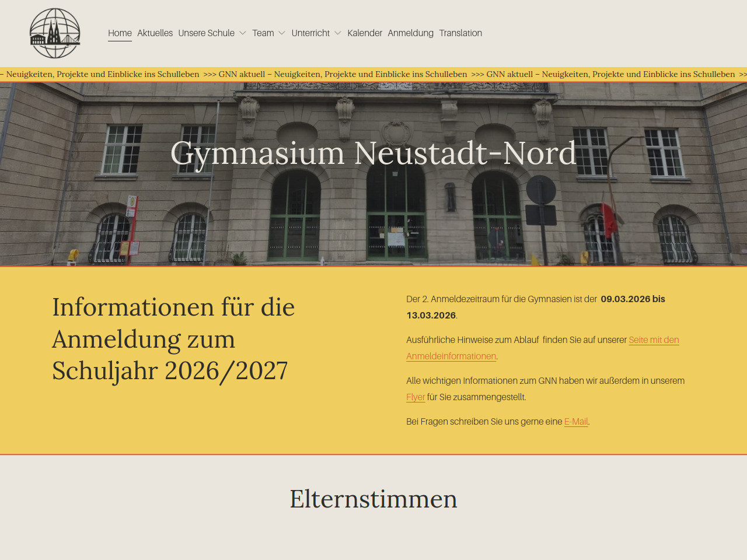Click the Informationen für die Anmeldung heading

pos(173,339)
